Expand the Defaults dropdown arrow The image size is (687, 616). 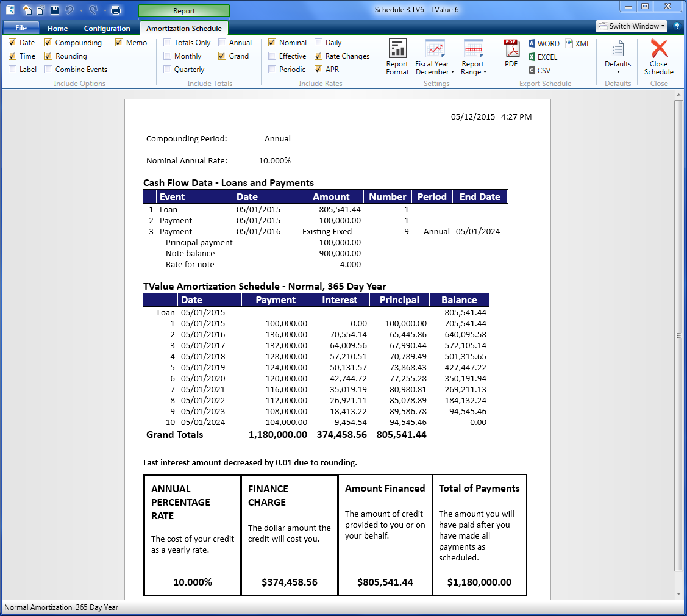point(618,72)
